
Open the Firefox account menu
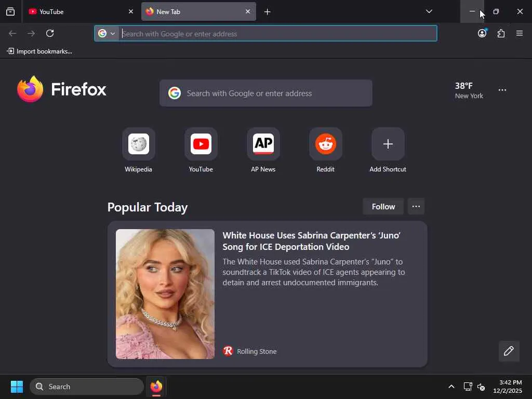point(482,33)
